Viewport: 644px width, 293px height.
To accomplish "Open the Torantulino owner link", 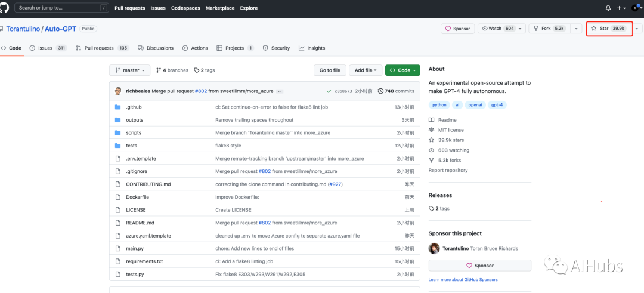I will [x=23, y=29].
